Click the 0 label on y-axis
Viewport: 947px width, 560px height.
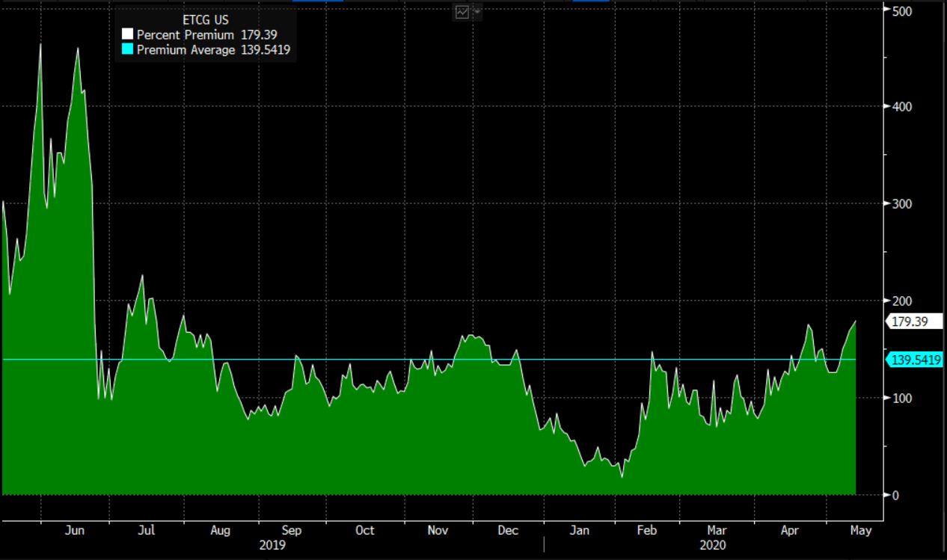895,495
